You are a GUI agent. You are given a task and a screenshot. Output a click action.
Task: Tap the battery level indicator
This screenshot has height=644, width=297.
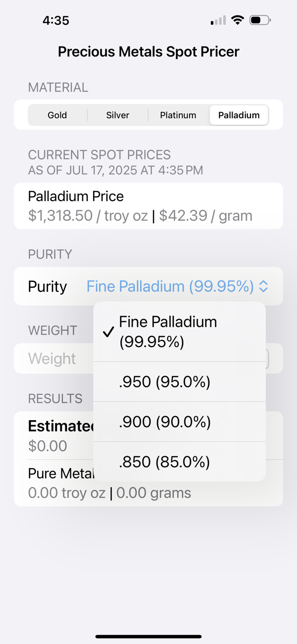(x=259, y=20)
